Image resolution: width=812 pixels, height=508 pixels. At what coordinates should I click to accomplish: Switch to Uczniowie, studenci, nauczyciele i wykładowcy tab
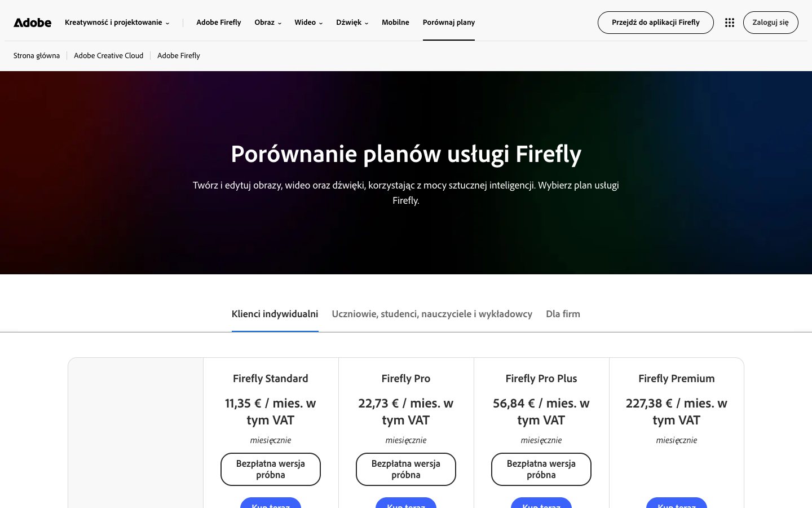(432, 314)
